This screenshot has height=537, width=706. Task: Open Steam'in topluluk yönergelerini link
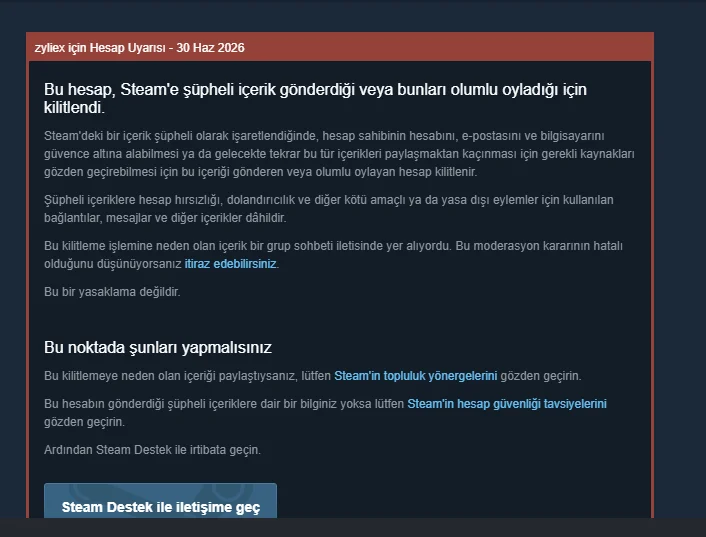415,376
